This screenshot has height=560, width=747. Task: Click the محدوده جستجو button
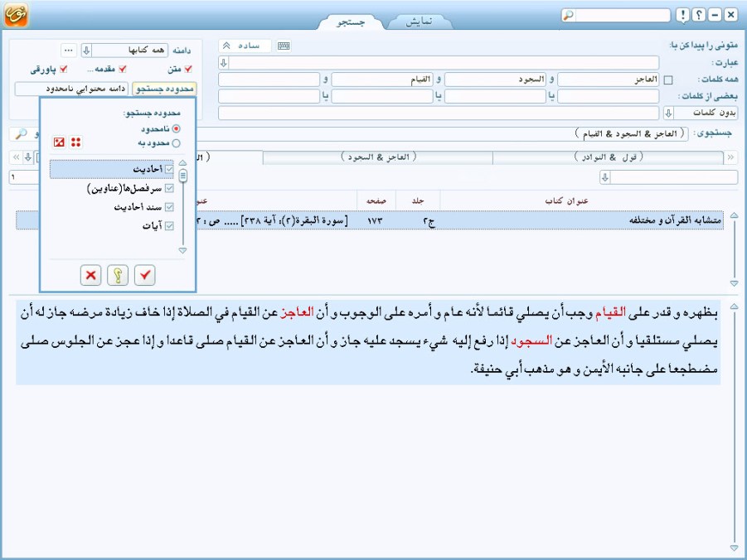(x=164, y=89)
